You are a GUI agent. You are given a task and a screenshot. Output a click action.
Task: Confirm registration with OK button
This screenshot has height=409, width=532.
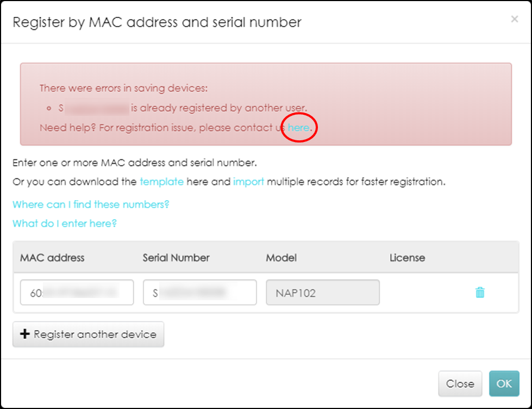tap(504, 383)
